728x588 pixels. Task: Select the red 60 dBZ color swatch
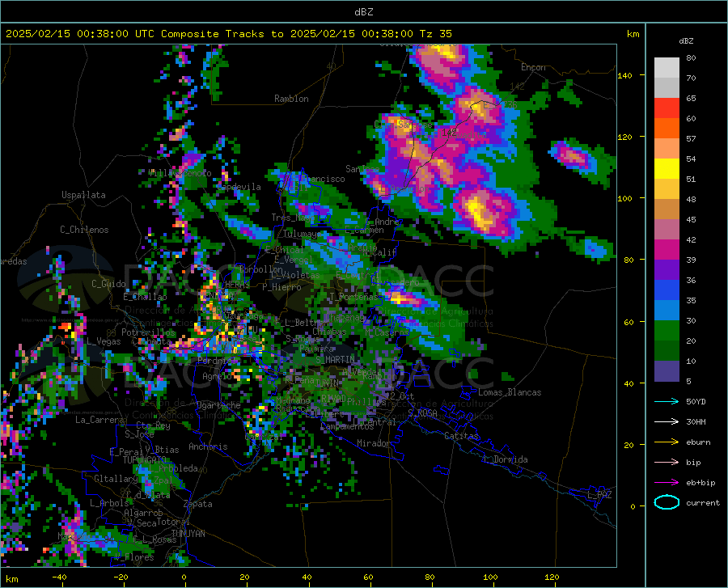point(667,108)
